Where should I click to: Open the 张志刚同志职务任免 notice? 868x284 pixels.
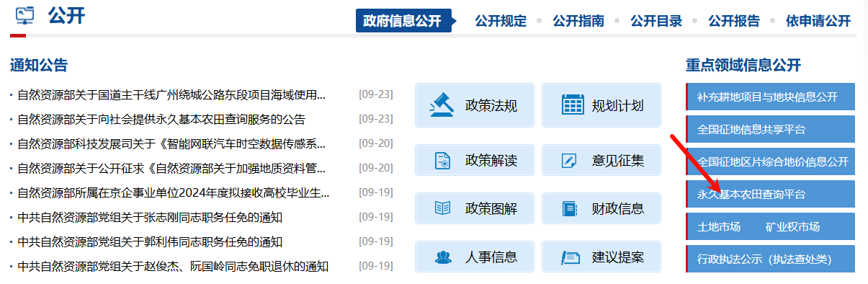click(x=150, y=217)
